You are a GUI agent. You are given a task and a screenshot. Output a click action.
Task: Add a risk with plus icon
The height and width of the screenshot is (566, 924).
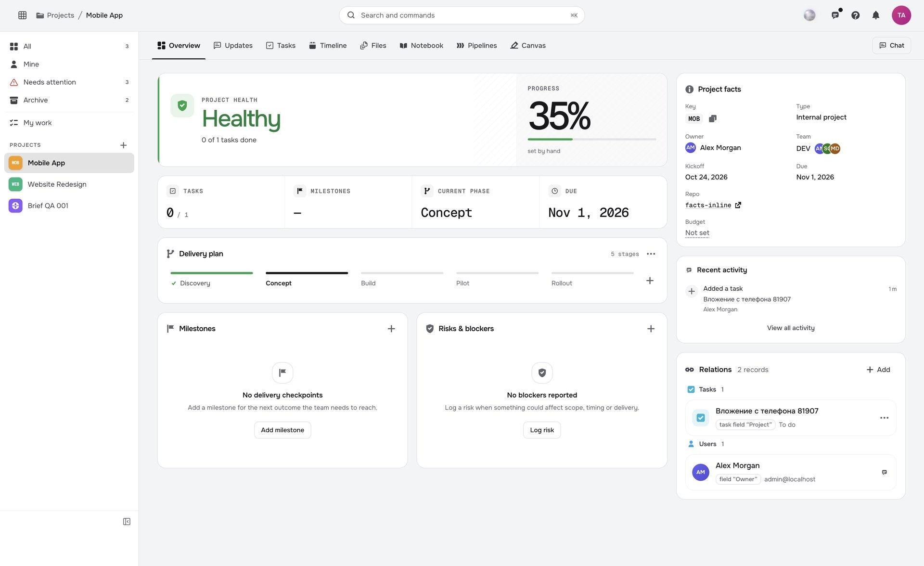651,329
